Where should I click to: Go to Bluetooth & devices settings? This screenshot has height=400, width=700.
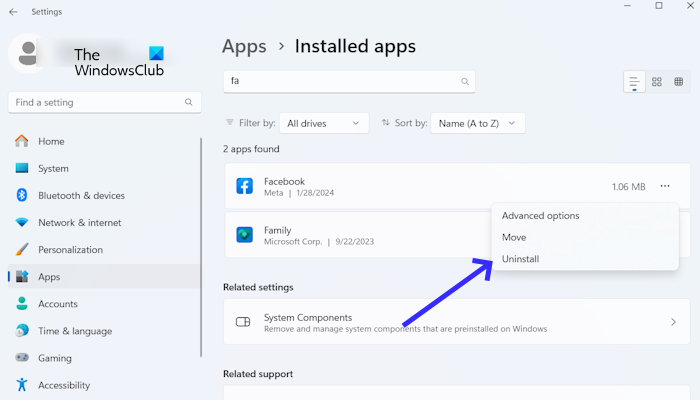(x=81, y=196)
